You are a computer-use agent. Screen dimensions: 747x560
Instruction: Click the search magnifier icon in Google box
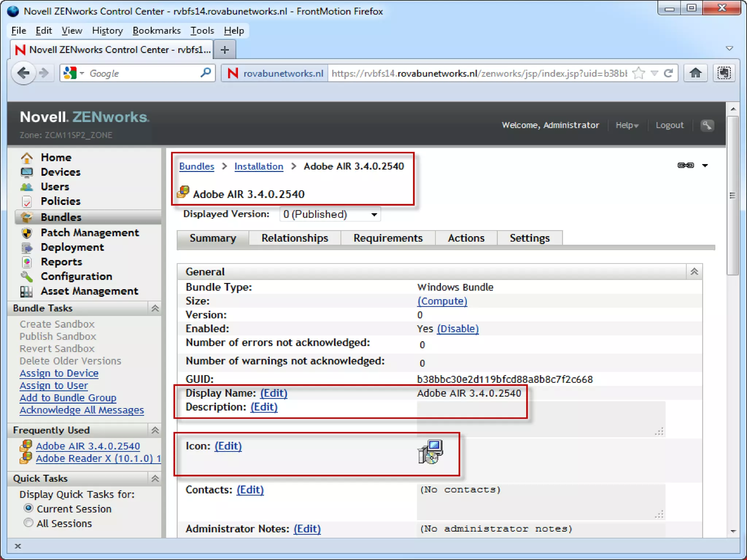(206, 73)
